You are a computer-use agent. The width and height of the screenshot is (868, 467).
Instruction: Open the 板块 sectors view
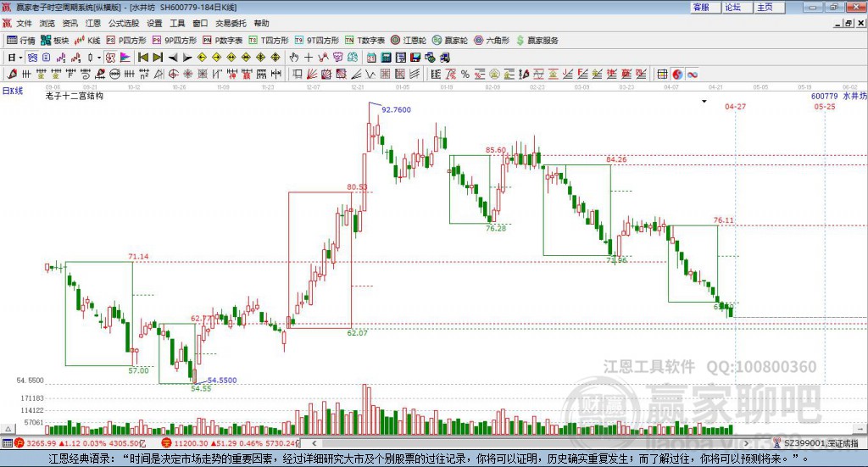point(54,41)
